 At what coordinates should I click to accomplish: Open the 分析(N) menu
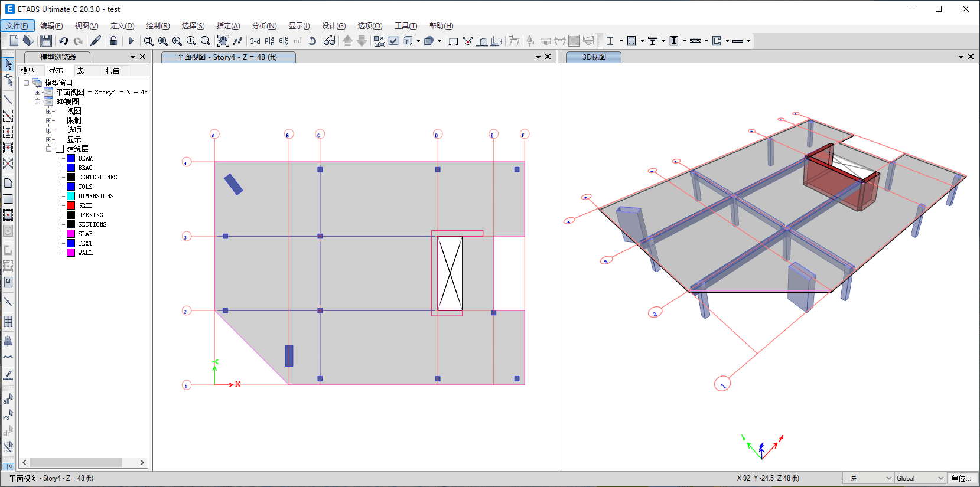coord(264,26)
